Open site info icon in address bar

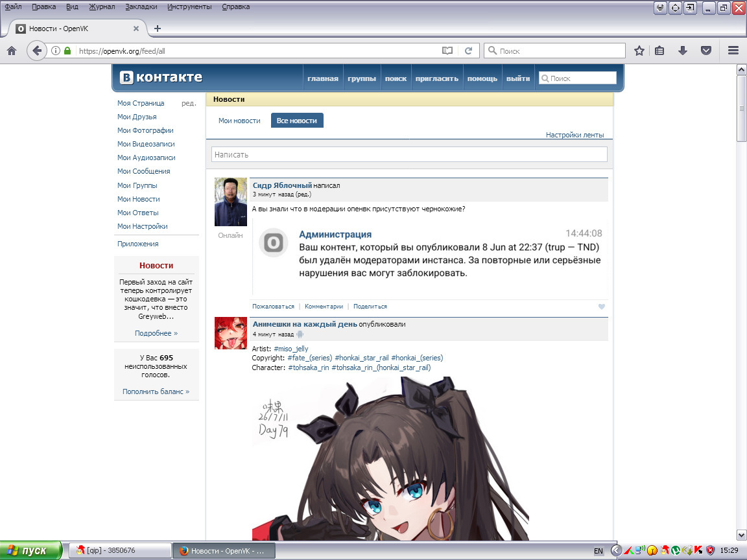click(x=56, y=51)
